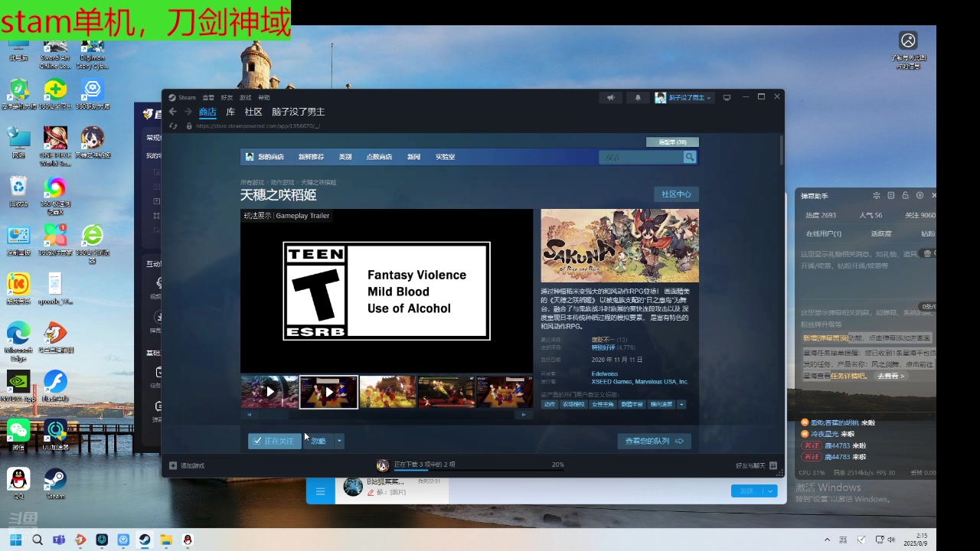
Task: Open Steam notifications bell
Action: pos(638,97)
